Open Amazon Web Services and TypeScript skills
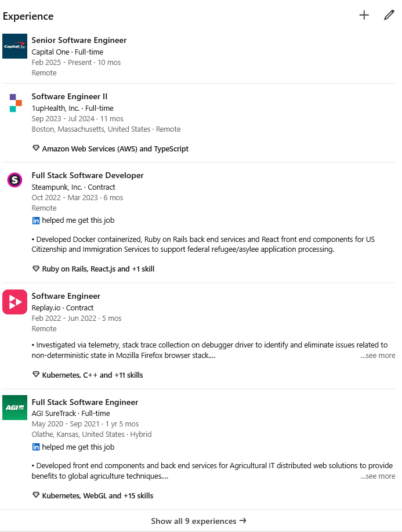402x532 pixels. pyautogui.click(x=115, y=149)
